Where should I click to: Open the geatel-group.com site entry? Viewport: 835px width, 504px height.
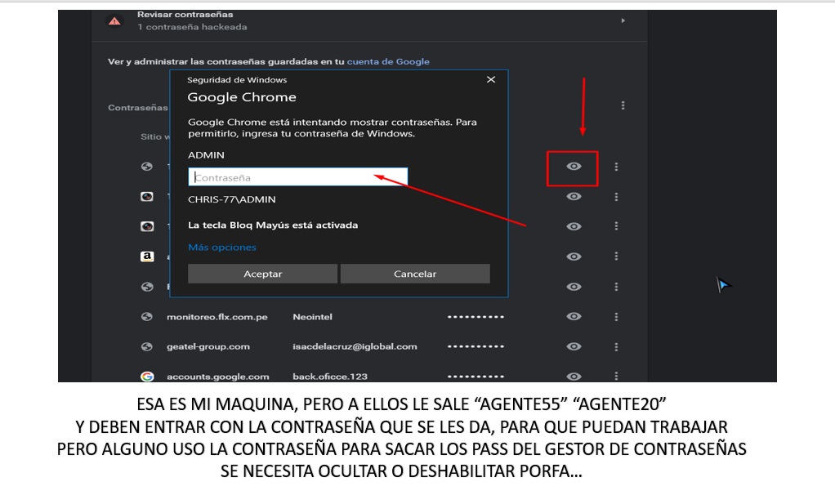[x=208, y=346]
